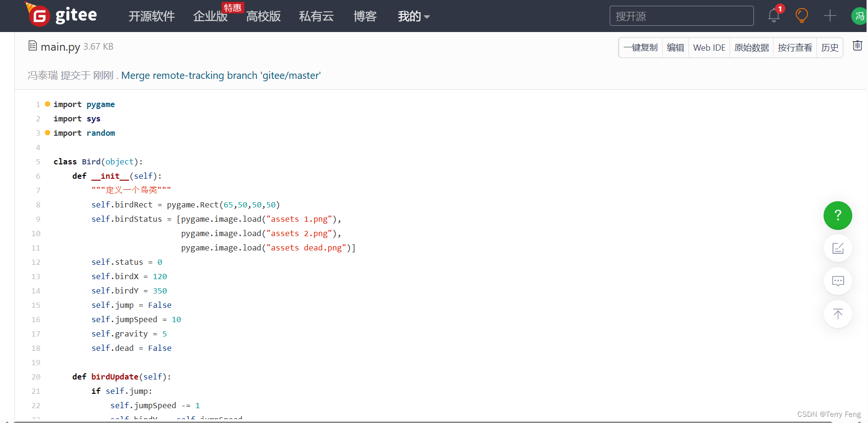Image resolution: width=868 pixels, height=423 pixels.
Task: Open the green user avatar
Action: [x=859, y=16]
